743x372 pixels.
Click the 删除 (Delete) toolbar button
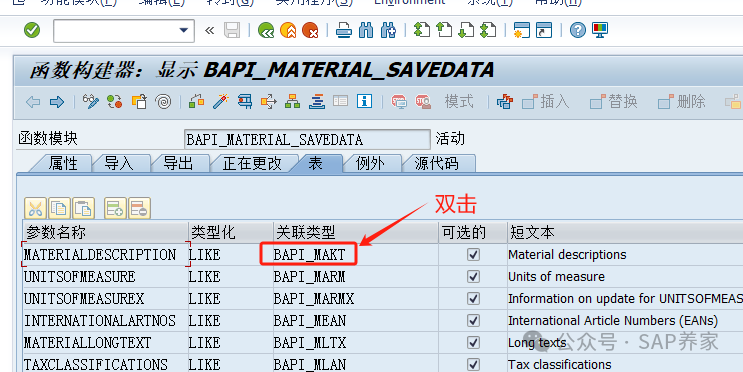(x=681, y=101)
